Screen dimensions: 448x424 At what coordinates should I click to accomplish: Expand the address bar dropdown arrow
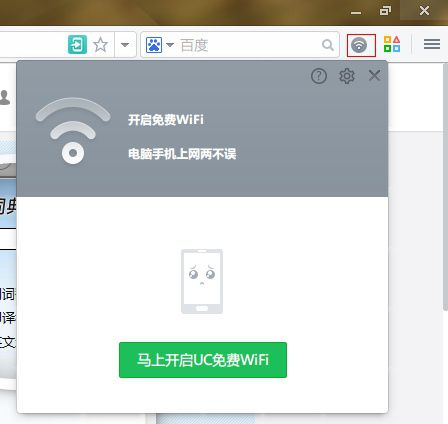tap(125, 44)
